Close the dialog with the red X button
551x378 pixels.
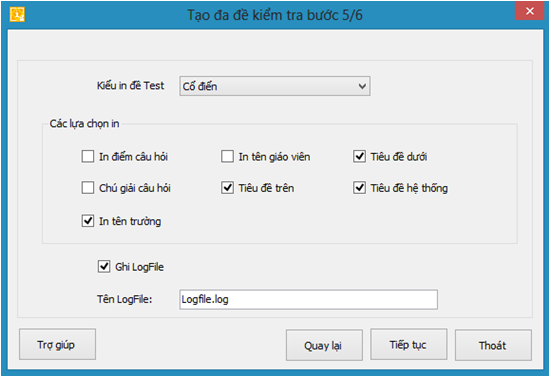coord(530,11)
